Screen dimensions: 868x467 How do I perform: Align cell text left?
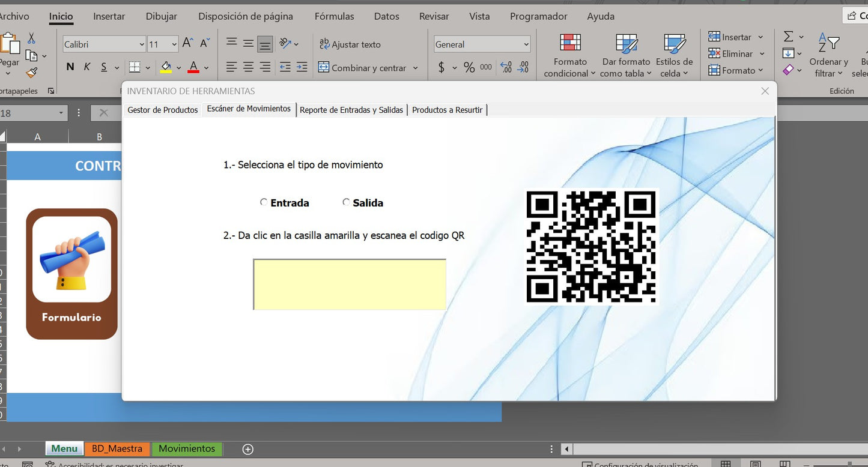(231, 67)
